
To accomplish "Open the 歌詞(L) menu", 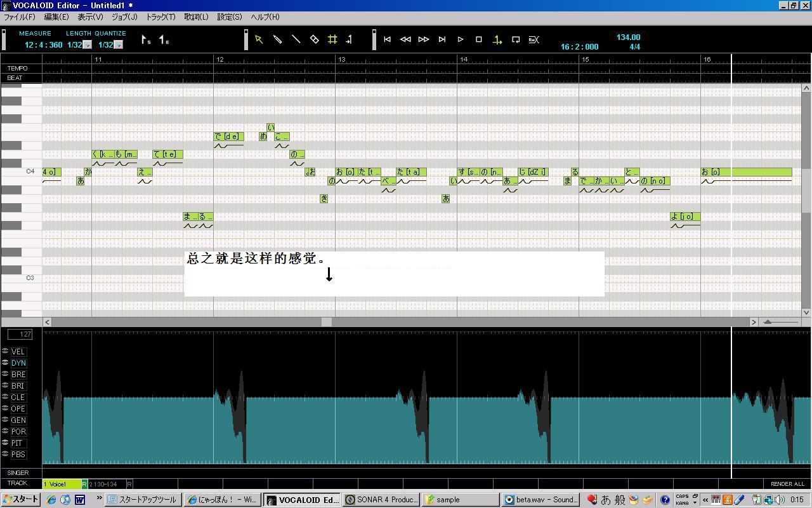I will [x=196, y=17].
